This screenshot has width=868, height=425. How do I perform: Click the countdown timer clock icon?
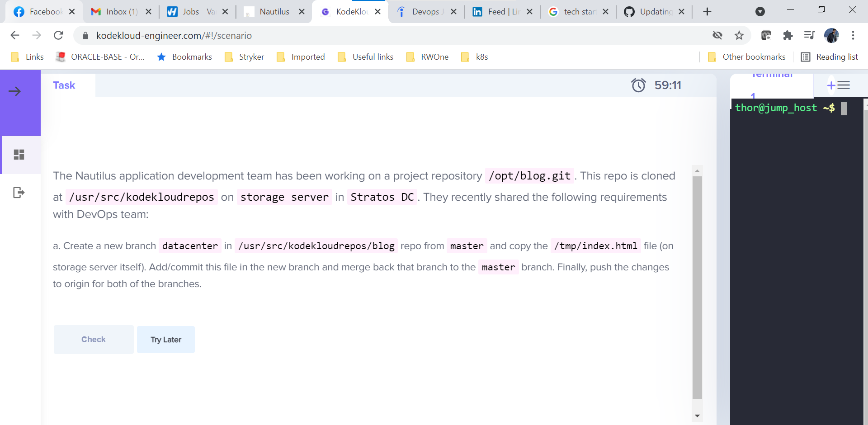point(638,85)
